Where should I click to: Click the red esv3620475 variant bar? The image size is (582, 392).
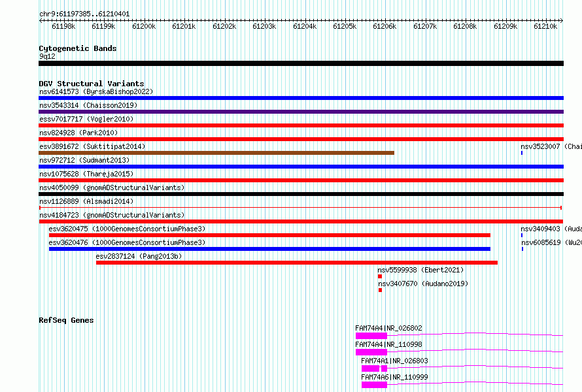(269, 235)
